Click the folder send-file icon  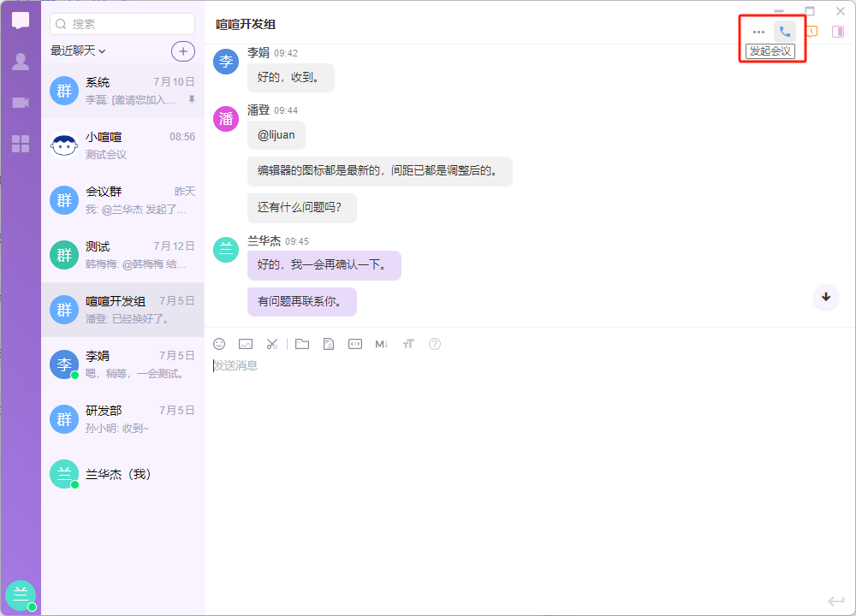pos(302,344)
